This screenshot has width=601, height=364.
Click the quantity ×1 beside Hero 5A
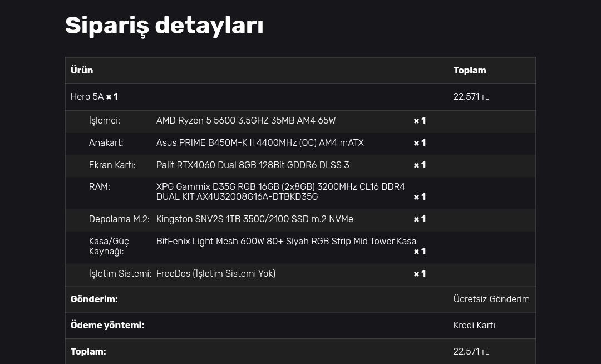tap(112, 97)
